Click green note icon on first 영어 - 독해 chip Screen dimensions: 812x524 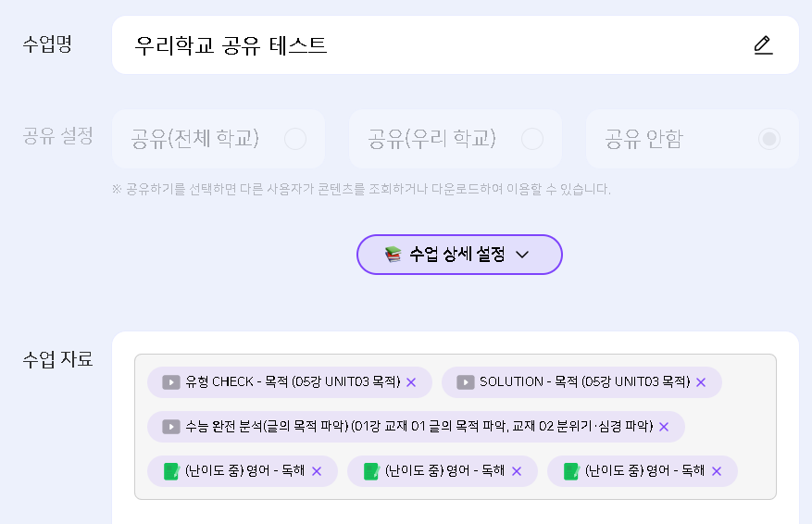click(x=171, y=471)
